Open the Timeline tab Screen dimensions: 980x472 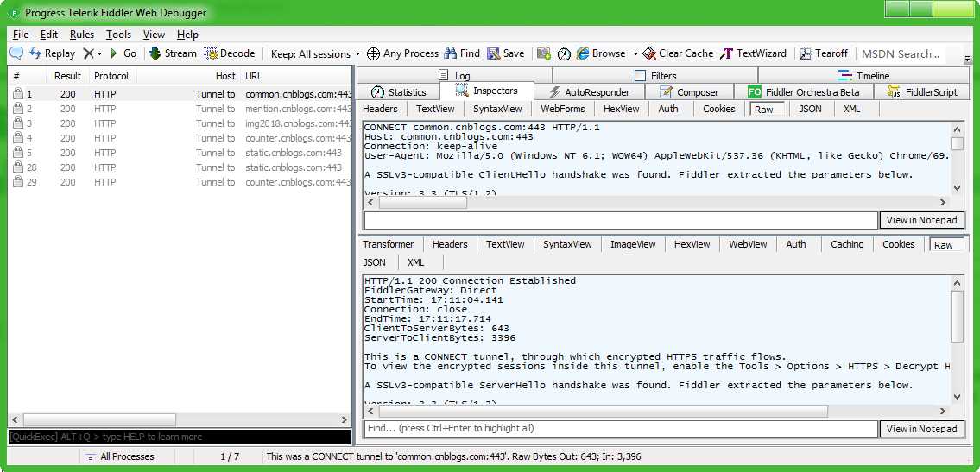(x=863, y=76)
